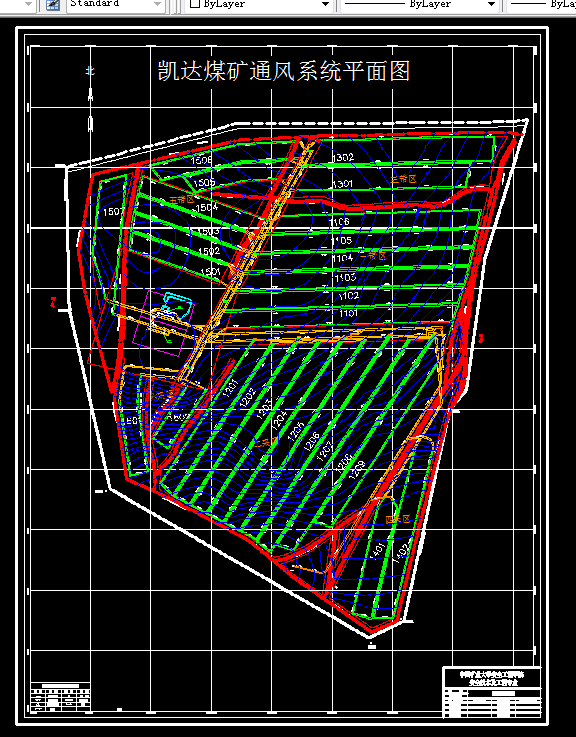
Task: Click the orange 二采区 label near 1204
Action: pos(267,443)
